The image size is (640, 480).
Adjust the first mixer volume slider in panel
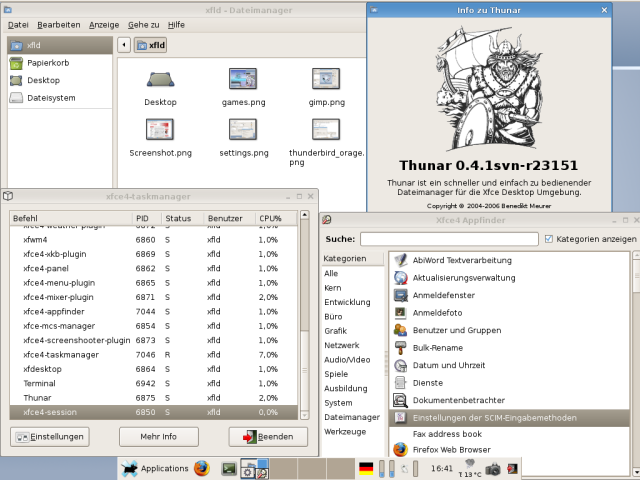382,469
